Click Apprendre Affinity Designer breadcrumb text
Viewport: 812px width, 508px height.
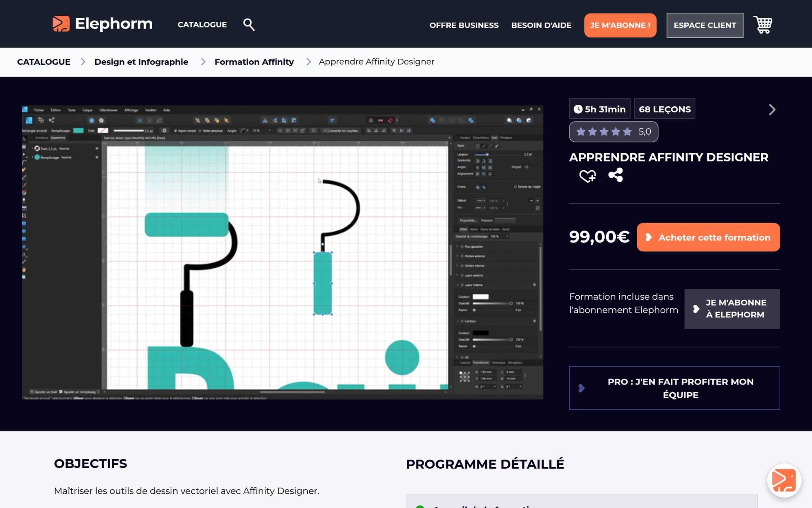coord(377,62)
